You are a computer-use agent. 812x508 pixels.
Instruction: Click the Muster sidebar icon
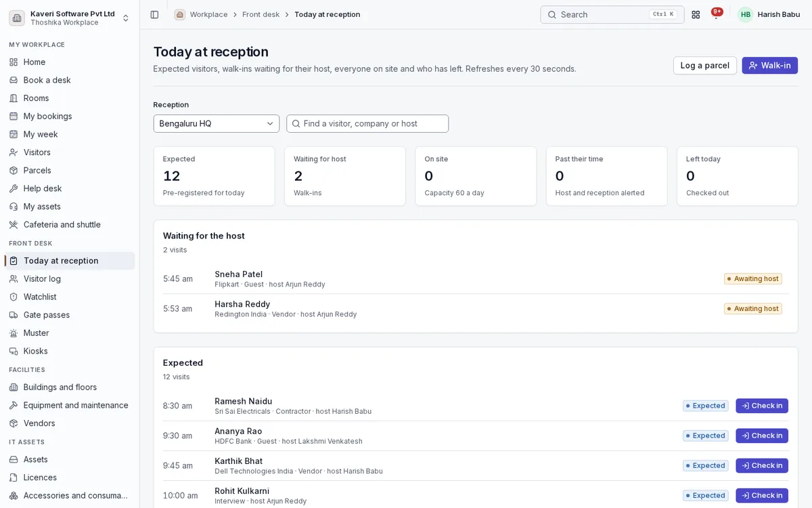pos(14,333)
